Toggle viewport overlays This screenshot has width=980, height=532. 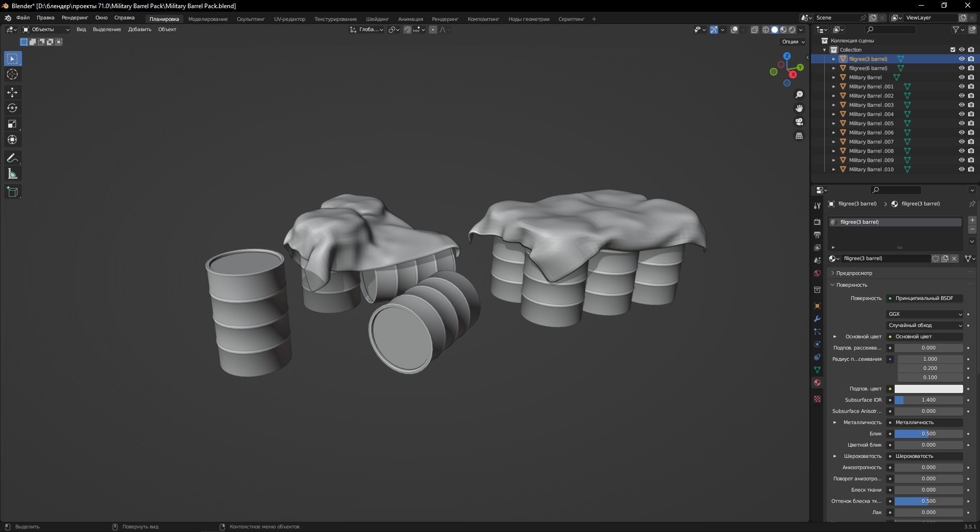734,30
